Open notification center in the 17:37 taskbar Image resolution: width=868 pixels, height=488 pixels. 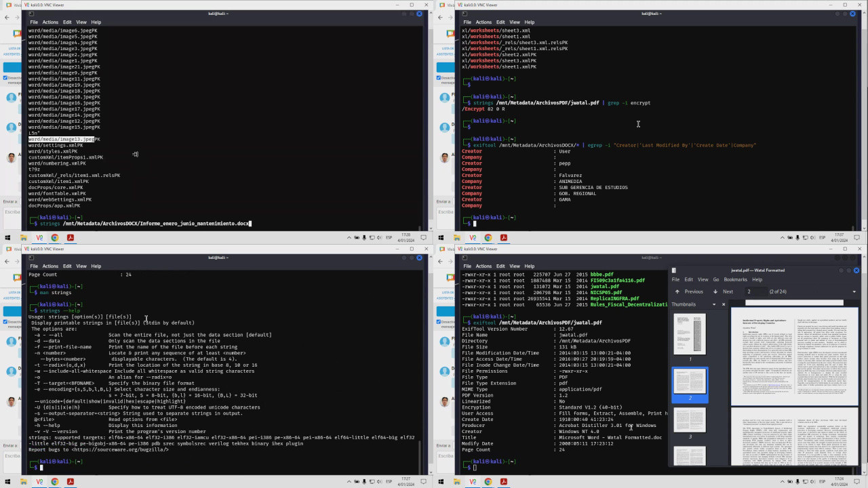(858, 238)
